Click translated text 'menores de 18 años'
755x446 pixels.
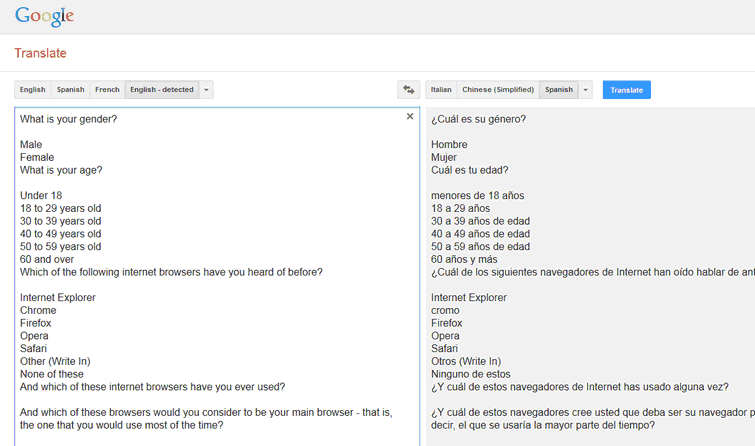coord(478,196)
